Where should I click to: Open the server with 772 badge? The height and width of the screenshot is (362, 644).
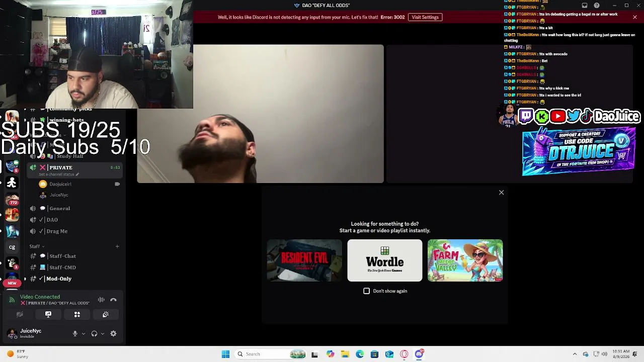tap(12, 199)
